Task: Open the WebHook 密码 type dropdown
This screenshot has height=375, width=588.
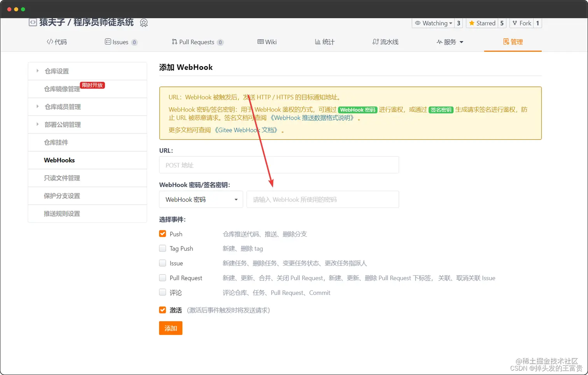Action: coord(201,199)
